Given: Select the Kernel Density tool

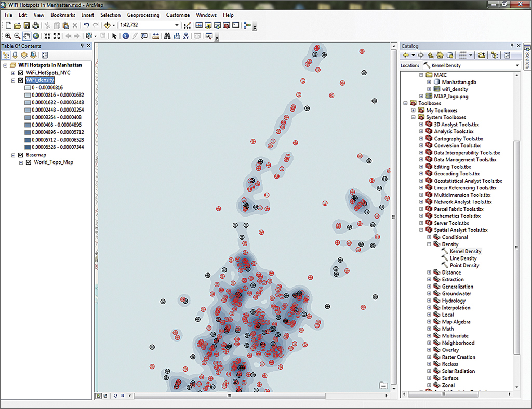Looking at the screenshot, I should (x=465, y=251).
